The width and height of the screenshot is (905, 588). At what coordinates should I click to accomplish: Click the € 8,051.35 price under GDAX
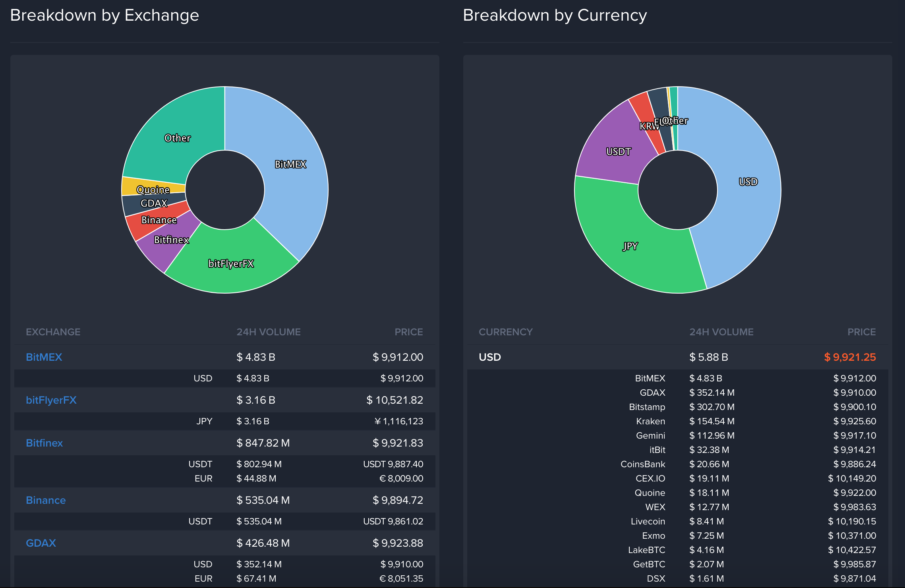point(401,578)
